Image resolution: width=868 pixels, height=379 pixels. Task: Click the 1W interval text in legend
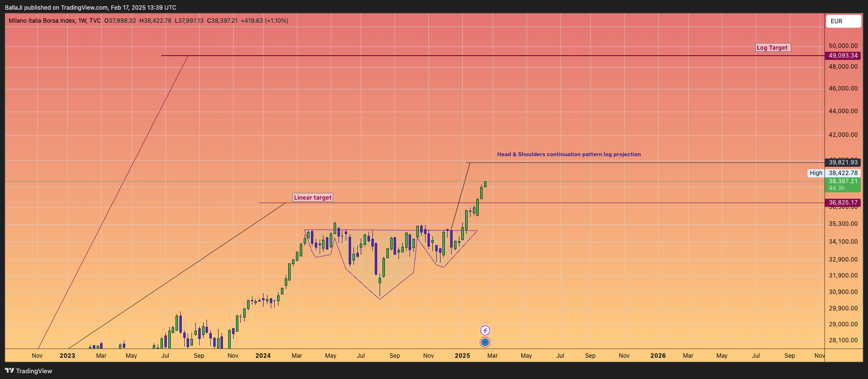pos(82,21)
